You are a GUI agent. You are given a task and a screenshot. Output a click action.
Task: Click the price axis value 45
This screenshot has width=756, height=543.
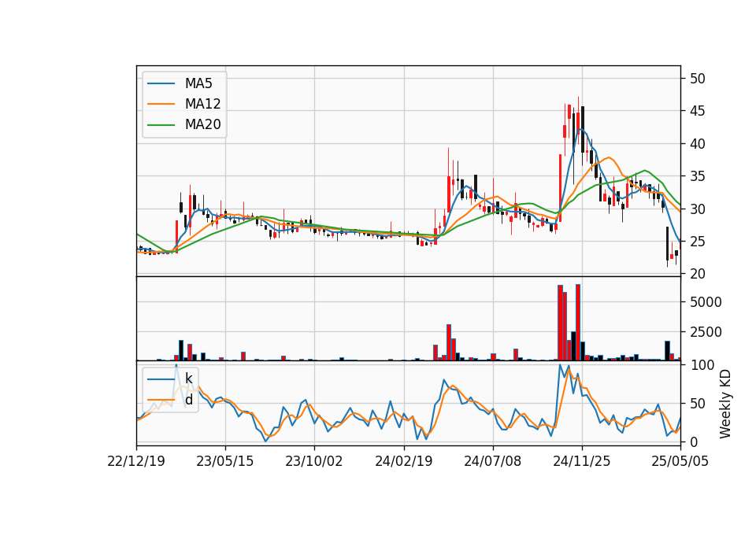click(698, 111)
